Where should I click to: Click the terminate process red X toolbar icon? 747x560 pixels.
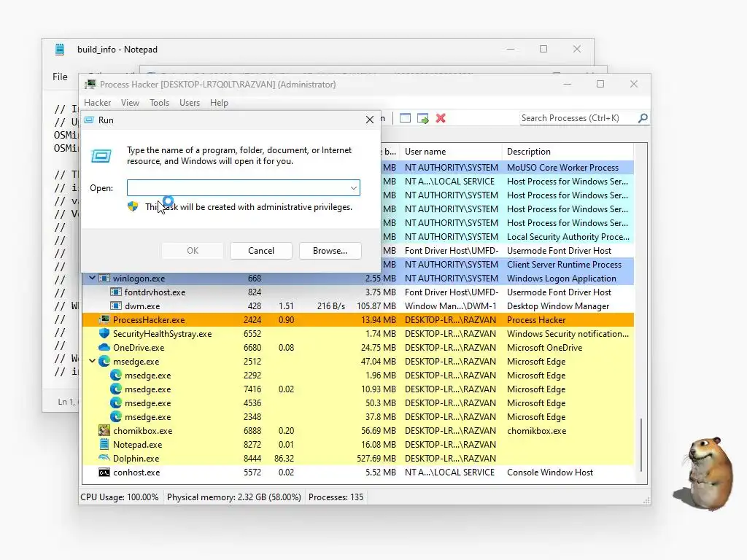(441, 118)
